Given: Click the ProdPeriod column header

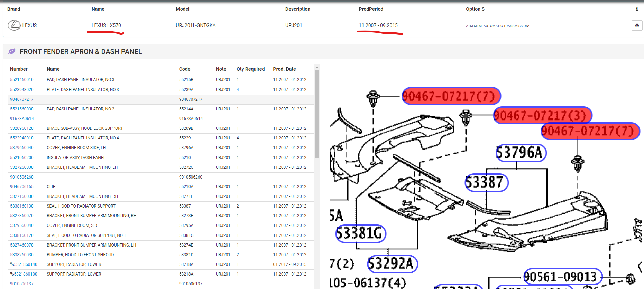Looking at the screenshot, I should pyautogui.click(x=371, y=9).
